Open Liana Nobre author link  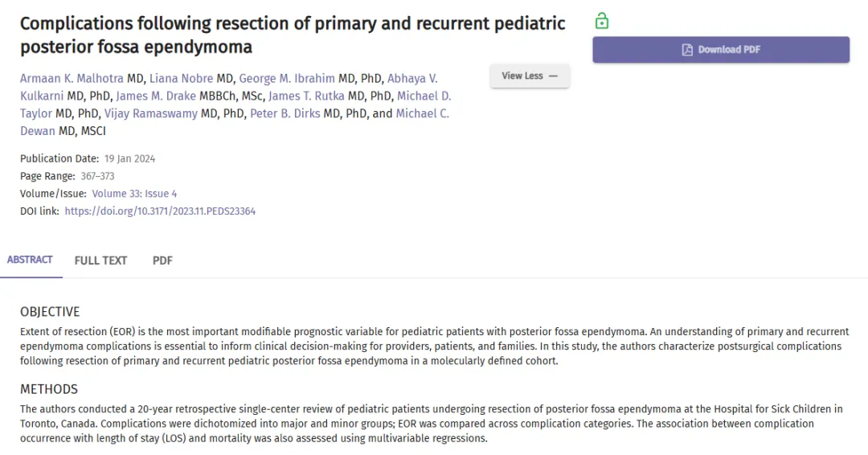pos(181,79)
